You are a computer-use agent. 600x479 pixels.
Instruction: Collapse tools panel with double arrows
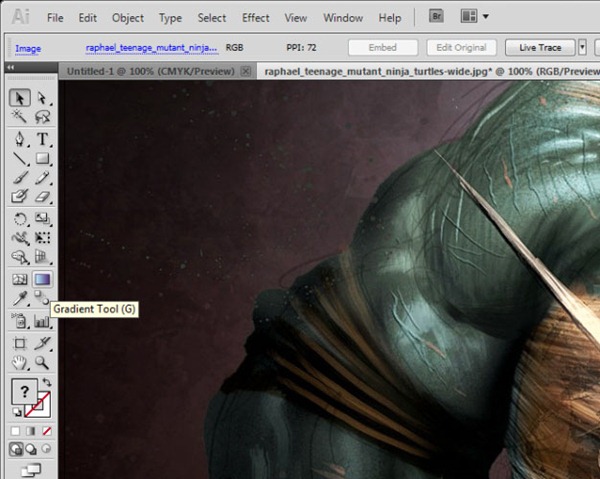pyautogui.click(x=11, y=67)
